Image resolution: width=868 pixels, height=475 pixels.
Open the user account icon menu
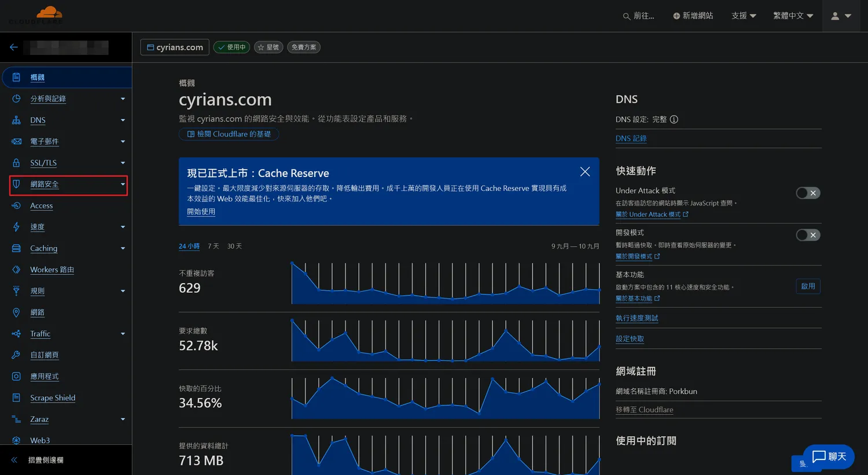coord(840,16)
